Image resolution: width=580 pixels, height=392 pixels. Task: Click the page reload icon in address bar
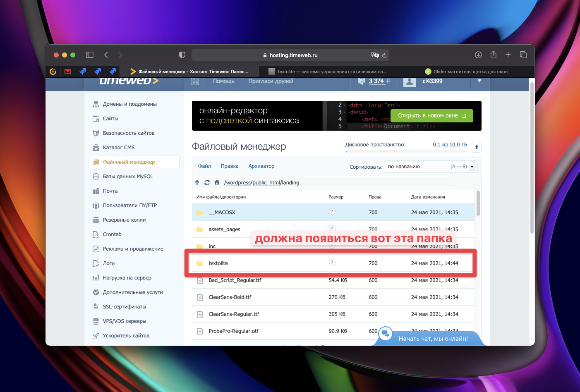point(384,55)
